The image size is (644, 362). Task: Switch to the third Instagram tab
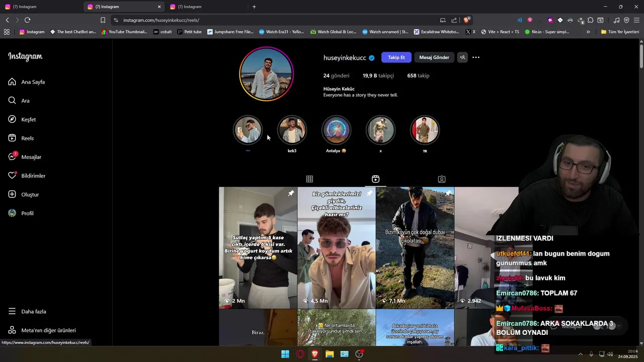click(206, 7)
